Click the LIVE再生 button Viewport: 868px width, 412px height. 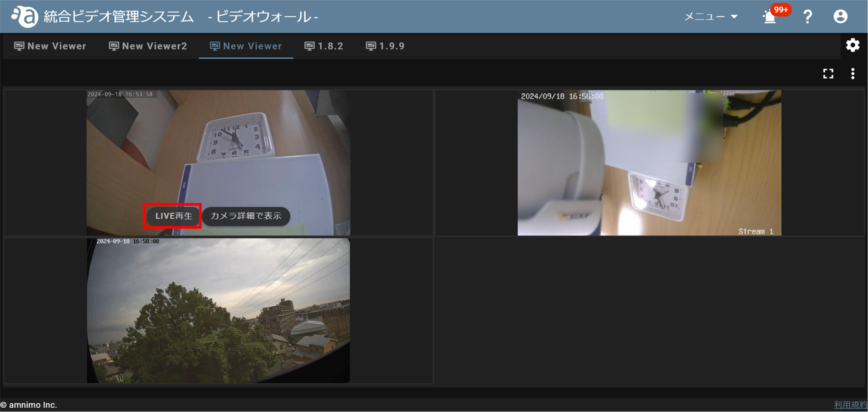(173, 216)
